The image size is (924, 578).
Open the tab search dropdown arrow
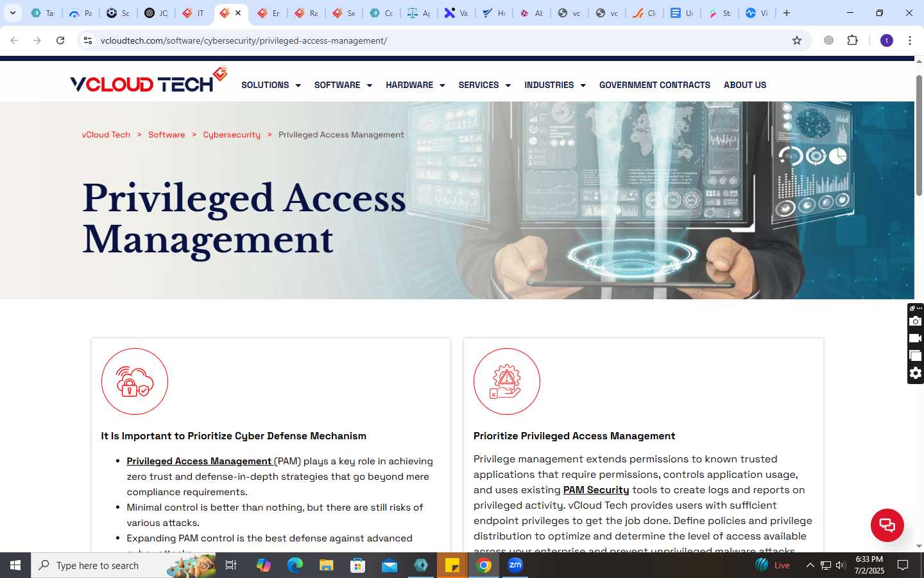[12, 13]
